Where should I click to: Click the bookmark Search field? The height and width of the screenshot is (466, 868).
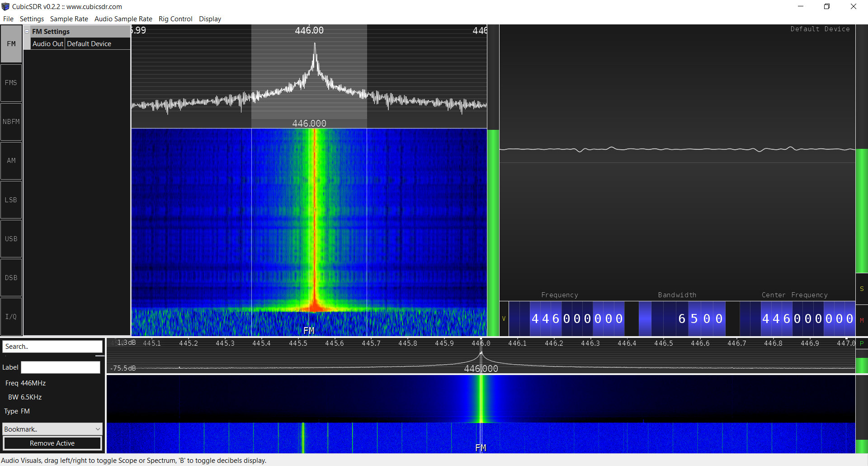[x=52, y=347]
